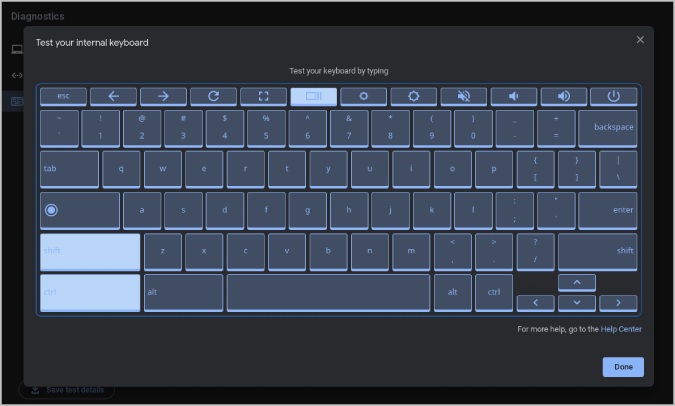
Task: Click the back arrow key in top row
Action: [x=113, y=96]
